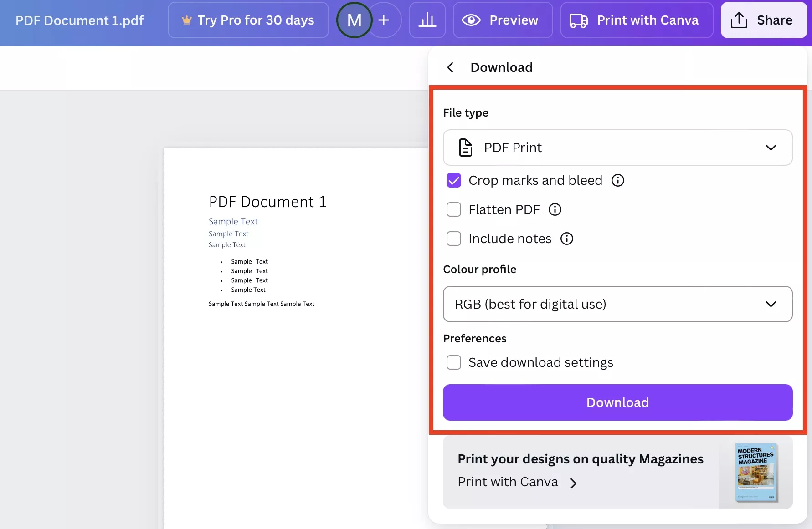Click the M profile avatar
The width and height of the screenshot is (812, 529).
[354, 20]
